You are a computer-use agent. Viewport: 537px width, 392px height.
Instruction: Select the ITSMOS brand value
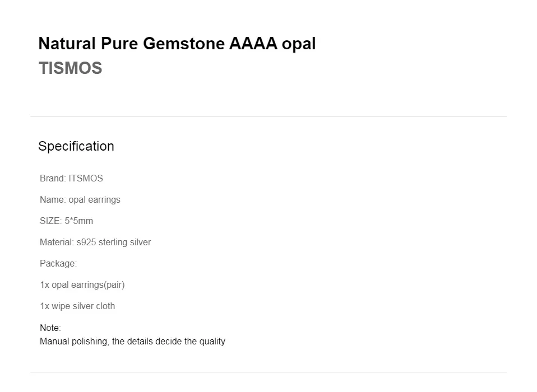86,179
